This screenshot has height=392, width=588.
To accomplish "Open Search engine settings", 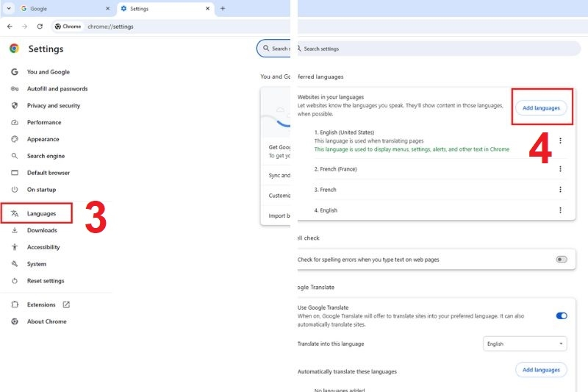I will click(x=46, y=156).
